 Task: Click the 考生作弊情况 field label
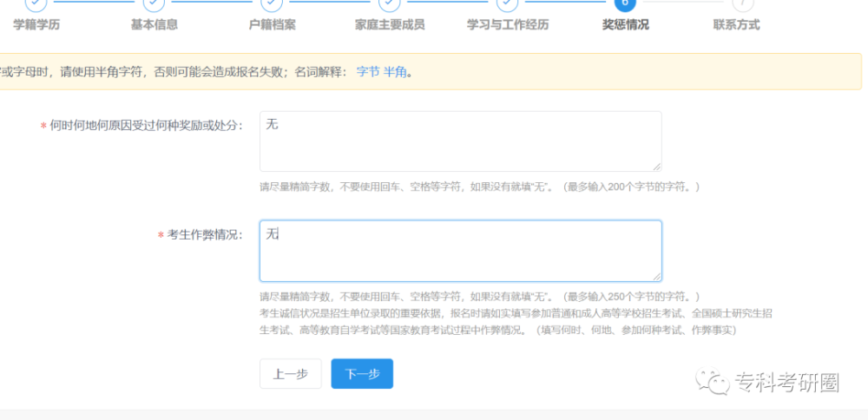point(205,236)
